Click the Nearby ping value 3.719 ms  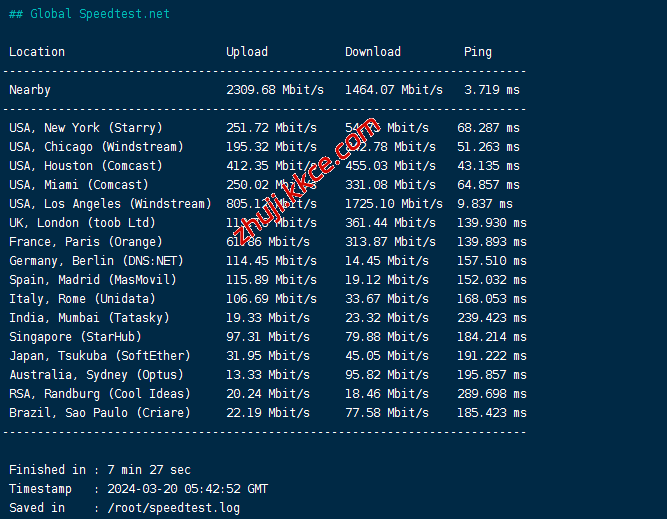tap(492, 90)
